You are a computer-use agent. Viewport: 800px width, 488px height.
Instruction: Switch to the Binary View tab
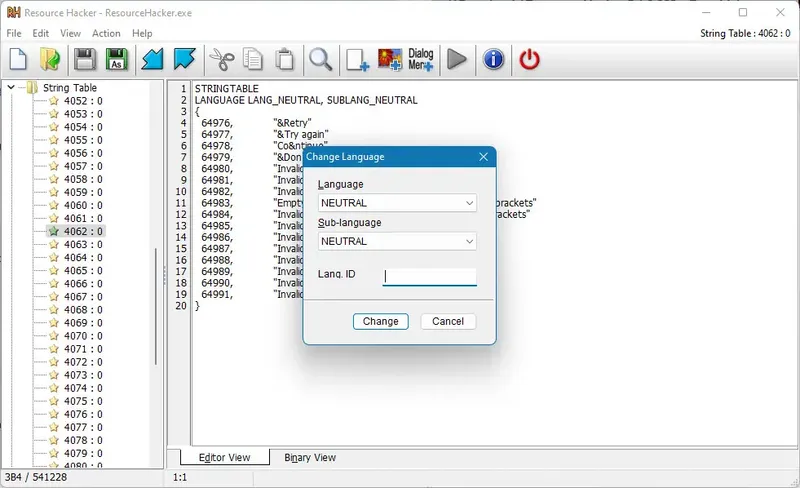[x=310, y=457]
